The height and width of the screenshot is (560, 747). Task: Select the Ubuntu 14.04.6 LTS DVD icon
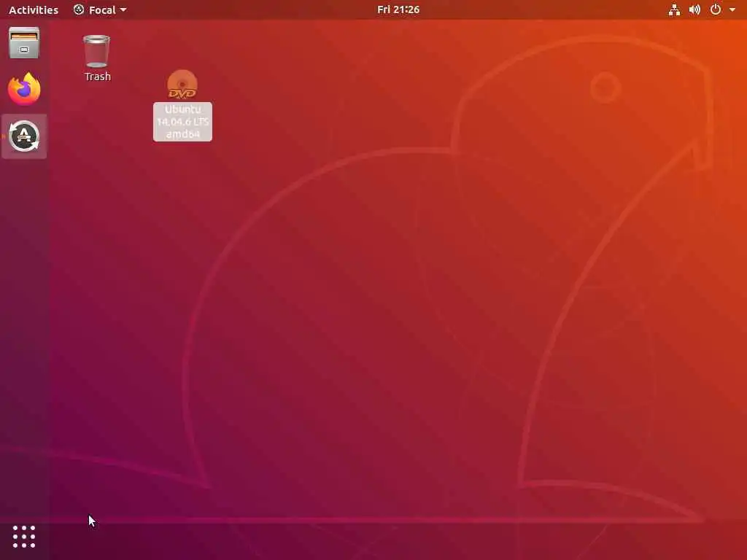[182, 85]
